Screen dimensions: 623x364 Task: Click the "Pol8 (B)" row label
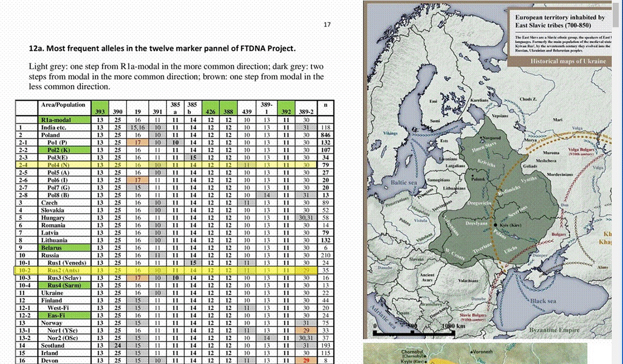pos(57,195)
